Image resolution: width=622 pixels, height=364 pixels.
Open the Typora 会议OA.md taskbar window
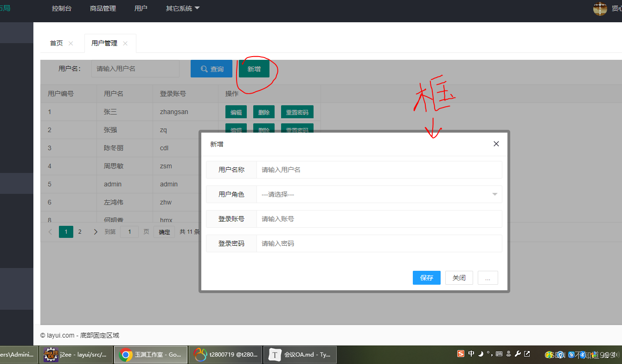pos(300,355)
